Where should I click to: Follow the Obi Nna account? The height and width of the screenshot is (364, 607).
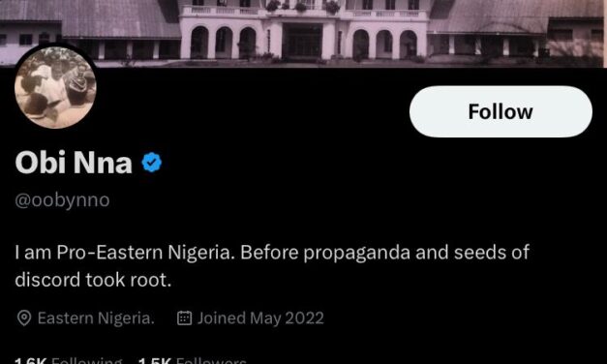[x=501, y=111]
